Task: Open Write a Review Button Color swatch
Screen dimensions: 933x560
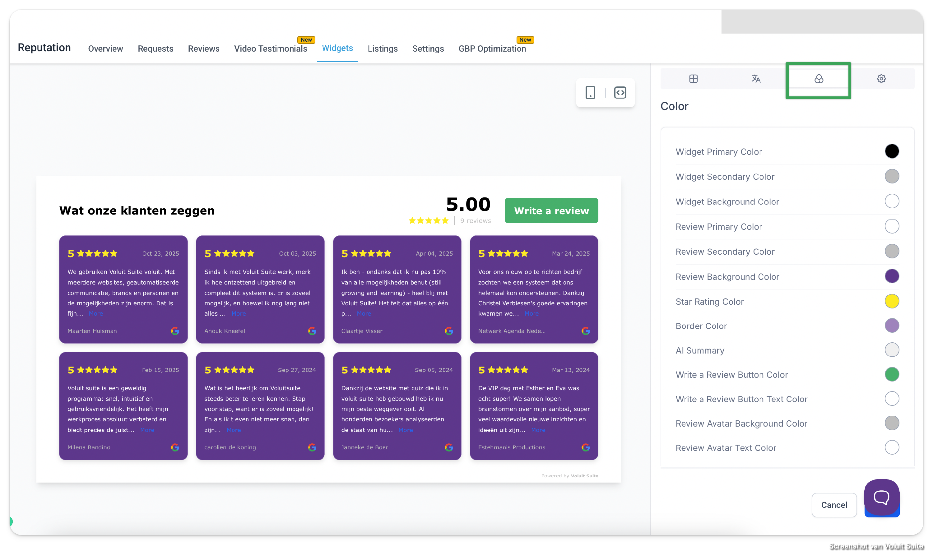Action: (892, 374)
